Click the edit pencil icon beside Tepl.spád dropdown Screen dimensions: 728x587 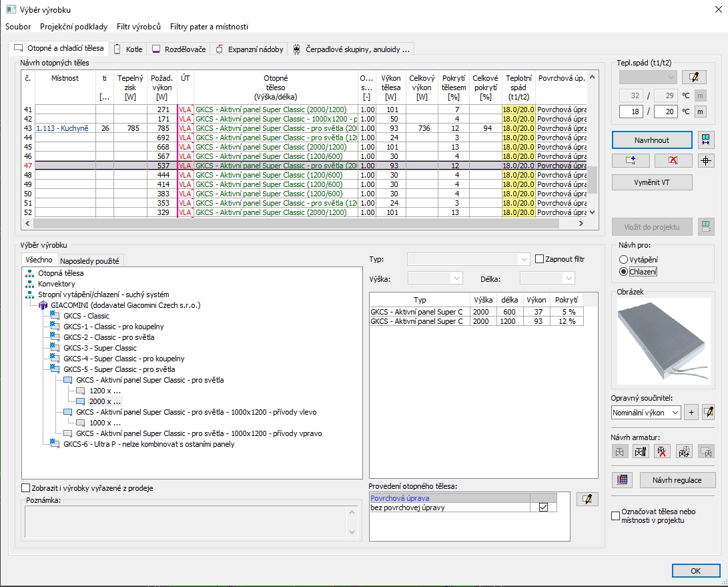(x=694, y=77)
